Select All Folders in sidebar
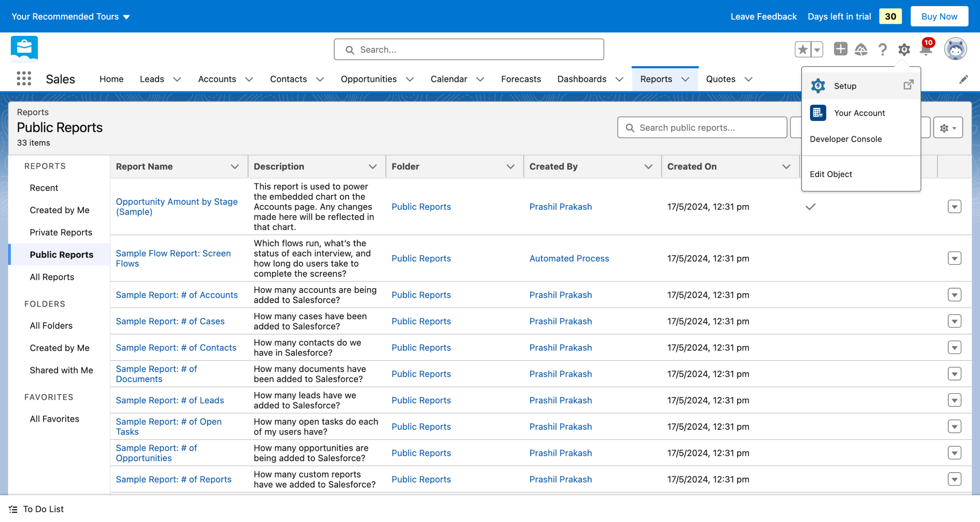Image resolution: width=980 pixels, height=522 pixels. point(51,326)
